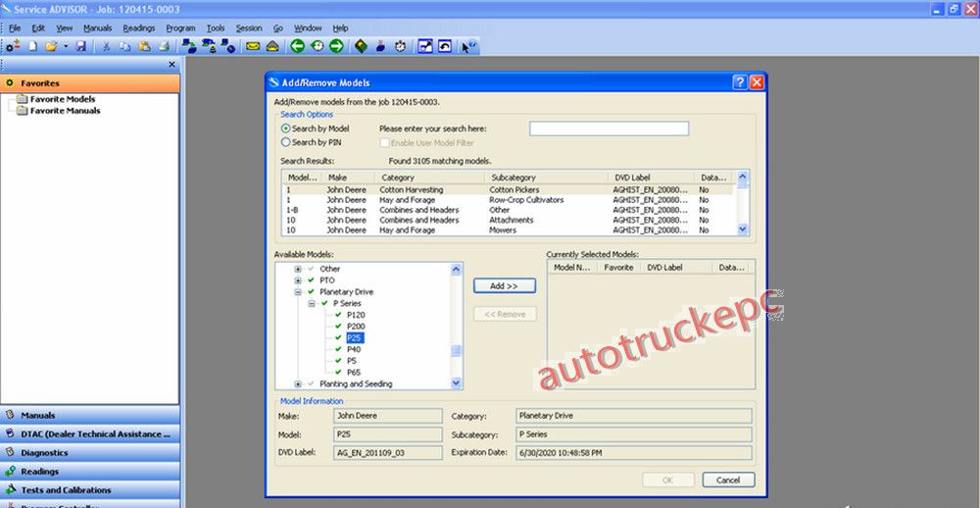
Task: Click the print toolbar icon
Action: click(x=164, y=46)
